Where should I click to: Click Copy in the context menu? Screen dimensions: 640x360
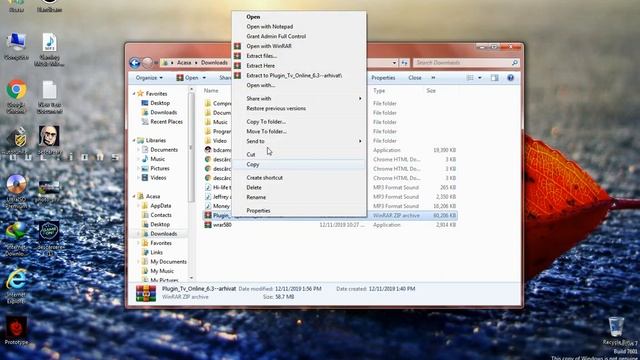click(299, 164)
